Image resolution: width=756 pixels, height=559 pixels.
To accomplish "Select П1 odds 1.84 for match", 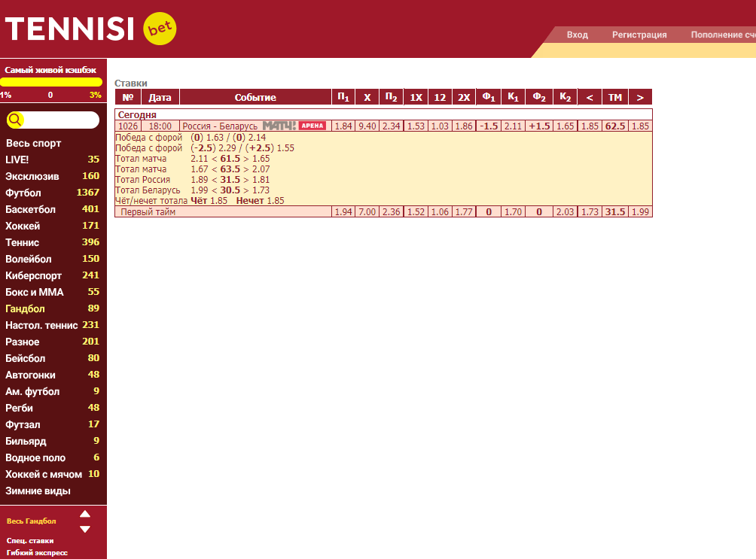I will 343,126.
